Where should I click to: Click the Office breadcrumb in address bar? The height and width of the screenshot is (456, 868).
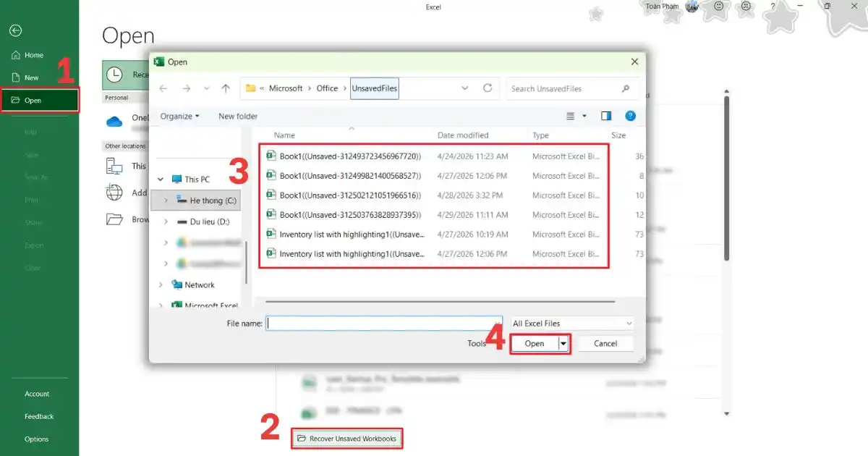(x=327, y=88)
